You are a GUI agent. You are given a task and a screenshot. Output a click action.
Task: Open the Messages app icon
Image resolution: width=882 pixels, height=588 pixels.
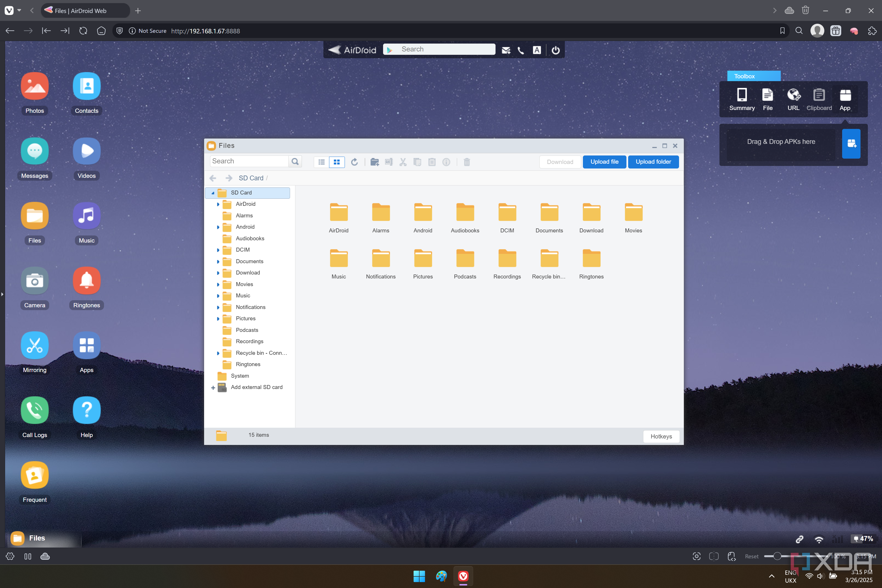[x=34, y=151]
